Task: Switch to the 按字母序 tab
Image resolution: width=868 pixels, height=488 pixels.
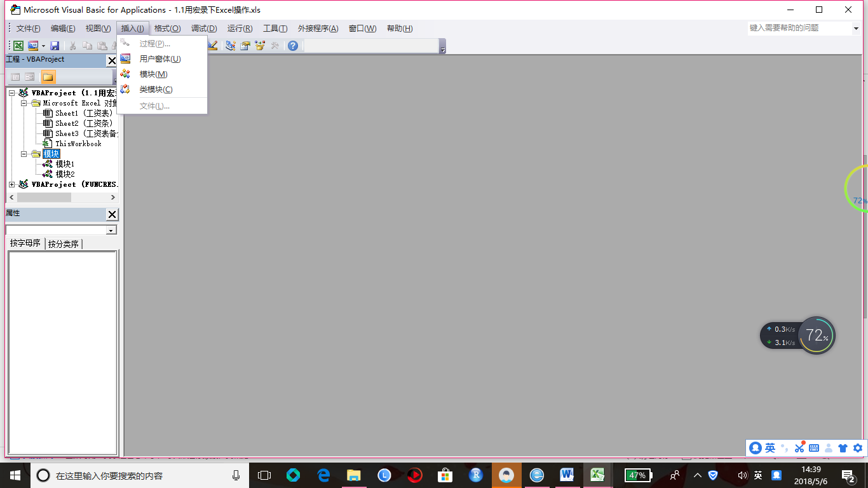Action: point(25,243)
